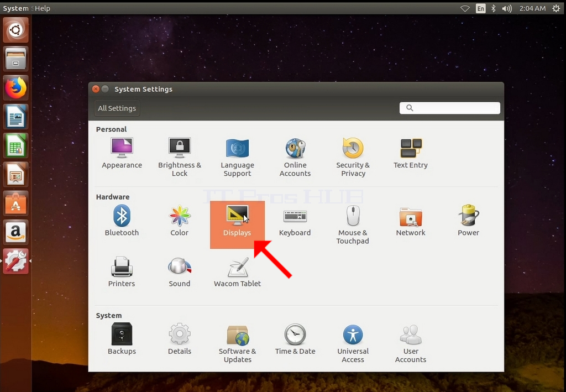Click the All Settings button

tap(117, 108)
